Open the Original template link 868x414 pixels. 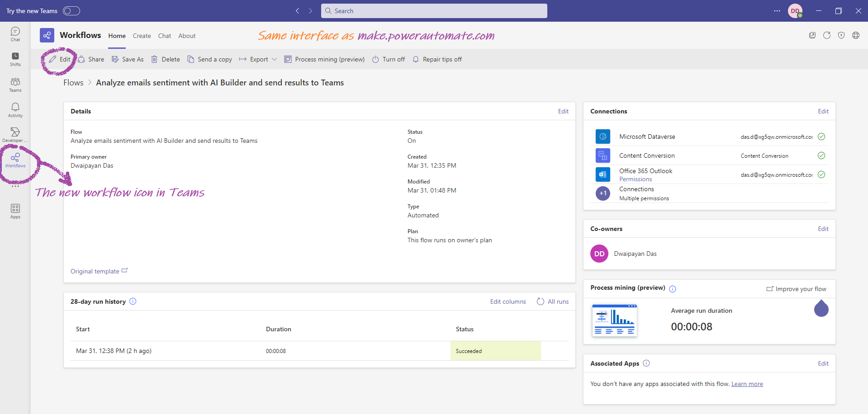coord(99,271)
